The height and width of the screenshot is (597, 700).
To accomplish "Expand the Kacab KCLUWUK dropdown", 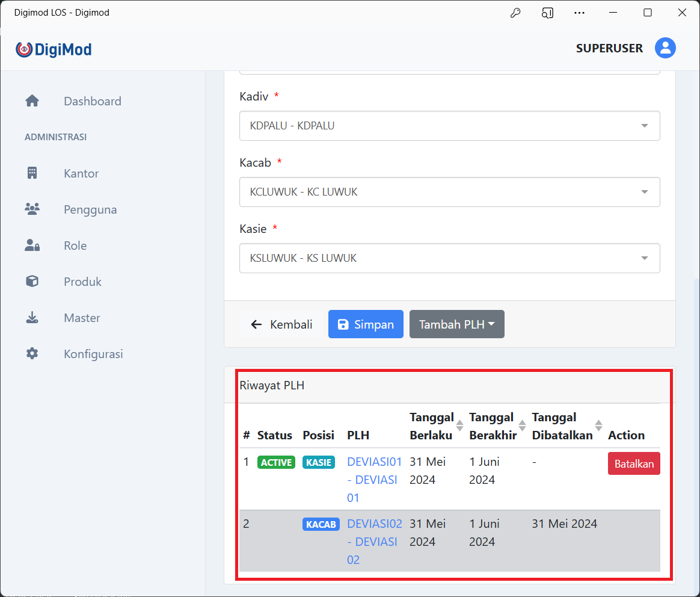I will pos(449,192).
